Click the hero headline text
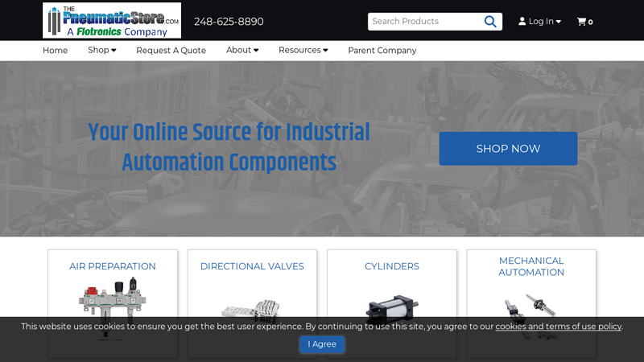 (x=229, y=147)
